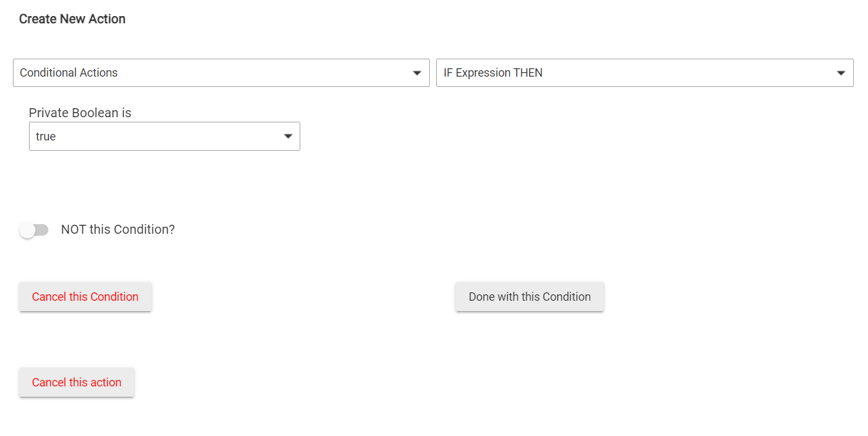Abort the action using the red Cancel link
The height and width of the screenshot is (436, 868).
[x=77, y=383]
